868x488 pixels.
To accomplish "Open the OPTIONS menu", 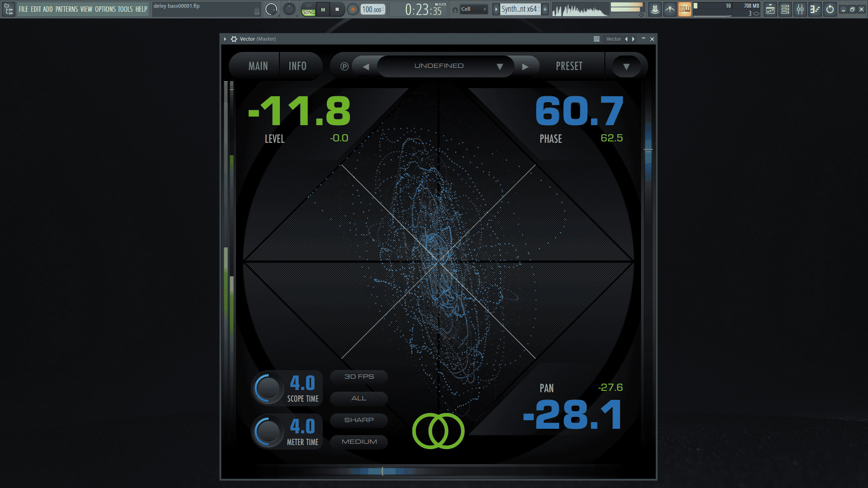I will pyautogui.click(x=105, y=9).
